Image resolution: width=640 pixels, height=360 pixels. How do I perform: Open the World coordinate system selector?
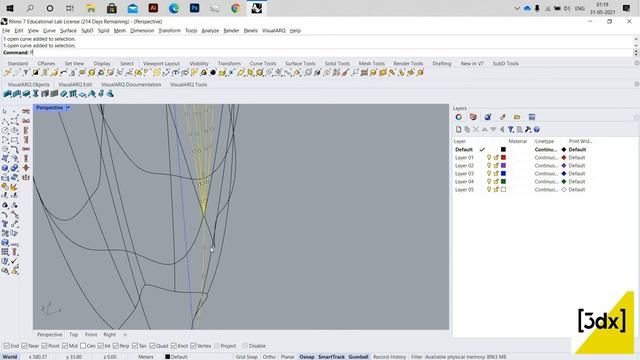click(x=10, y=357)
